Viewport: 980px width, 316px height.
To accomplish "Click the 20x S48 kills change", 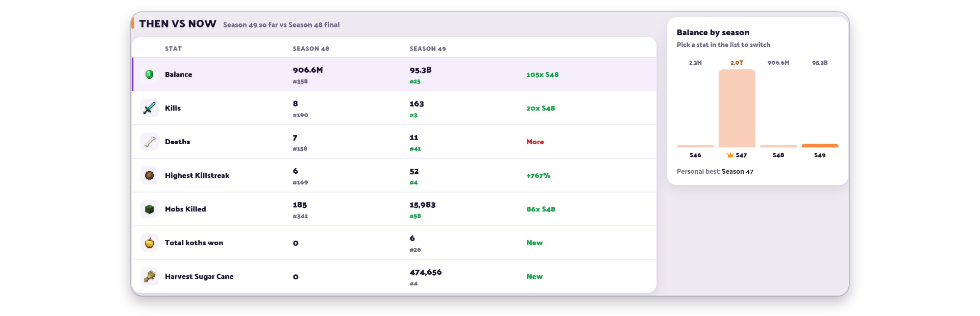I will tap(541, 108).
